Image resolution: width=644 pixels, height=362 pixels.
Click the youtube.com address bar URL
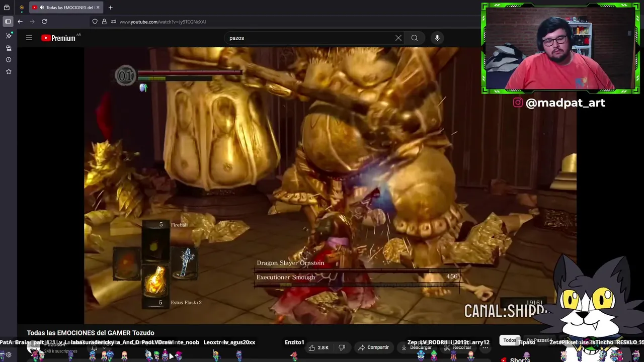click(x=163, y=22)
